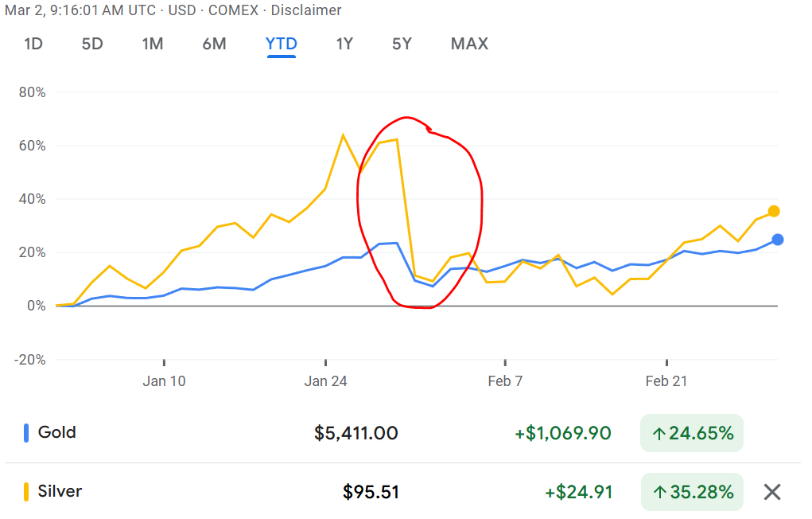
Task: Click the green arrow badge showing 35.28%
Action: [x=691, y=492]
